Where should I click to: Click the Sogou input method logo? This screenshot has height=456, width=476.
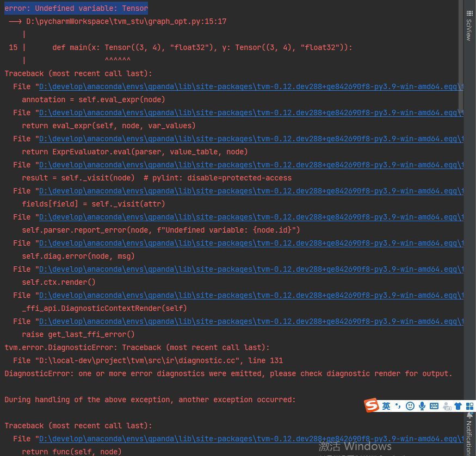pos(371,405)
